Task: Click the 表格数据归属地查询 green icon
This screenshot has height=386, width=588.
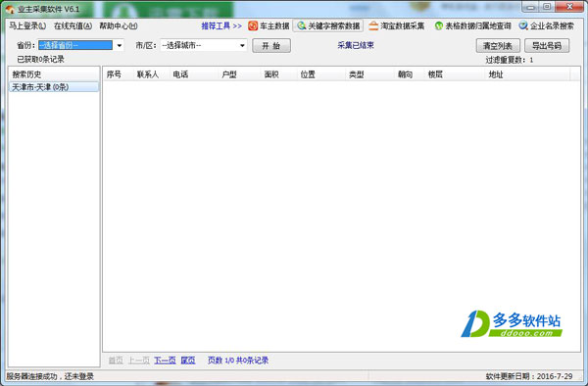Action: 438,25
